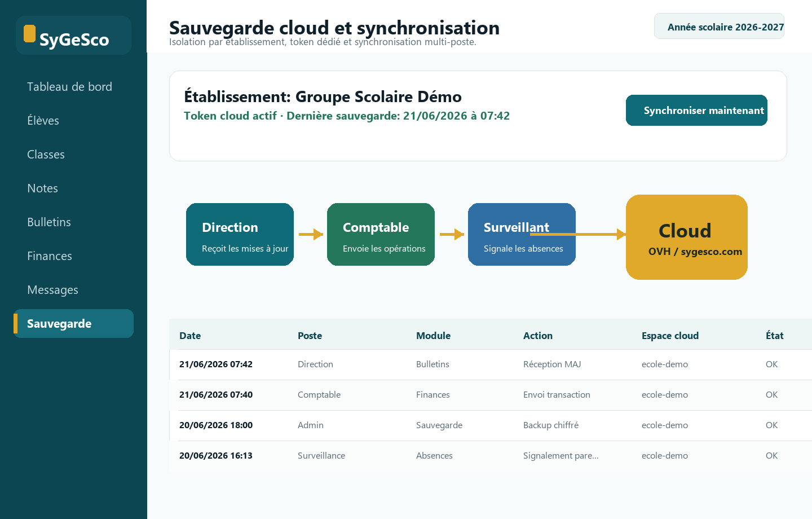Click the Année scolaire 2026-2027 badge
The height and width of the screenshot is (519, 812).
[719, 27]
